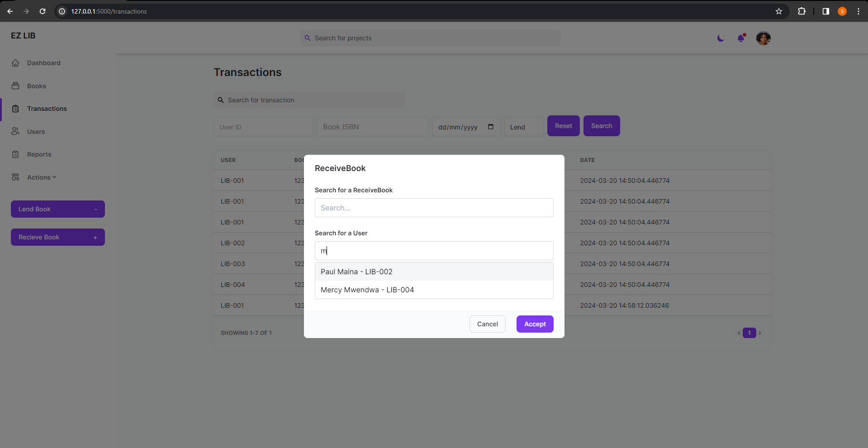Go to previous page arrow in pagination
The image size is (868, 448).
pos(739,333)
